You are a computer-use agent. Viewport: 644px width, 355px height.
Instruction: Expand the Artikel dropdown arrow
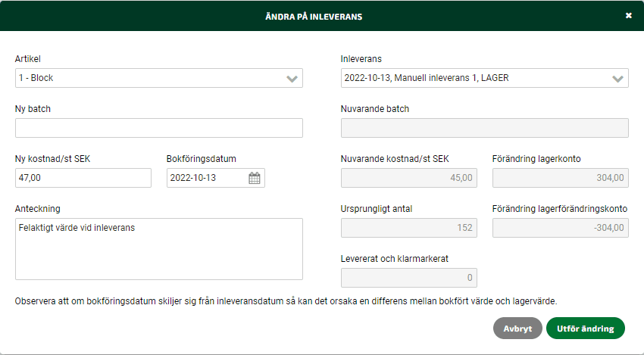click(x=292, y=79)
